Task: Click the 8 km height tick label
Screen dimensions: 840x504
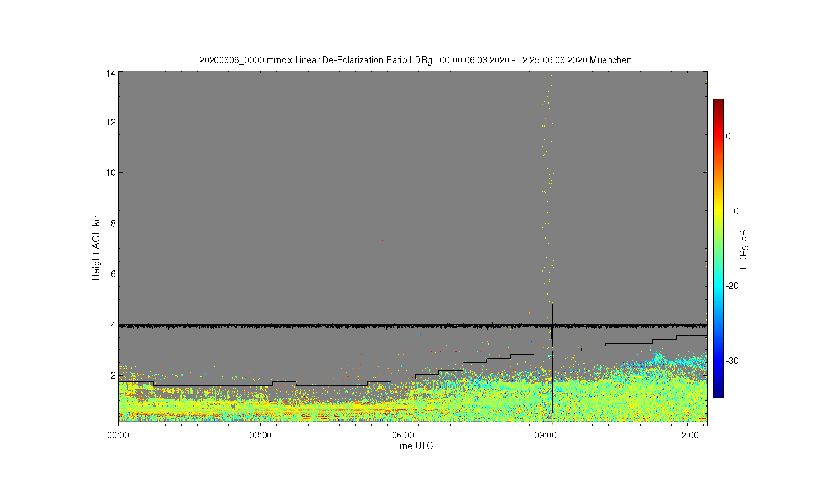Action: 113,223
